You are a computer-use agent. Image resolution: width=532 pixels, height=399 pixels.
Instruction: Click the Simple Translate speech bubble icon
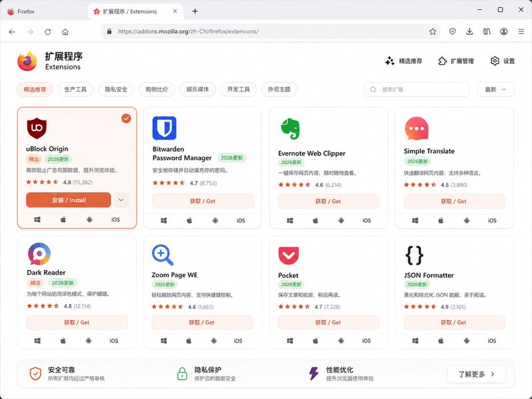pos(417,128)
